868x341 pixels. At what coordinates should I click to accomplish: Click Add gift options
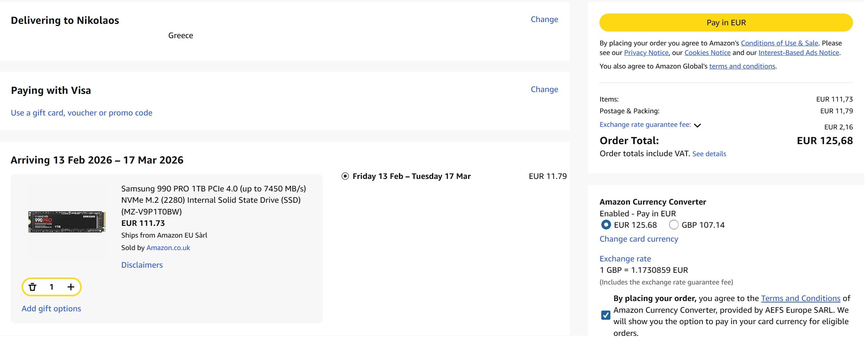pos(51,309)
